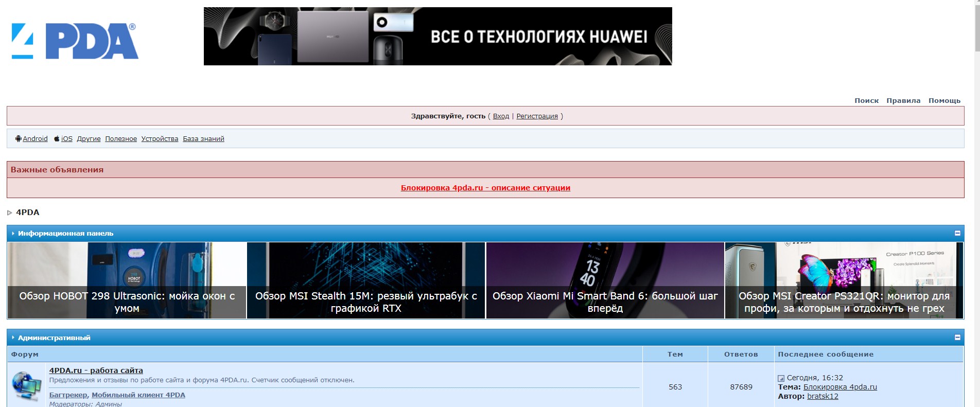Click the Тем count 563
This screenshot has height=407, width=980.
click(675, 387)
